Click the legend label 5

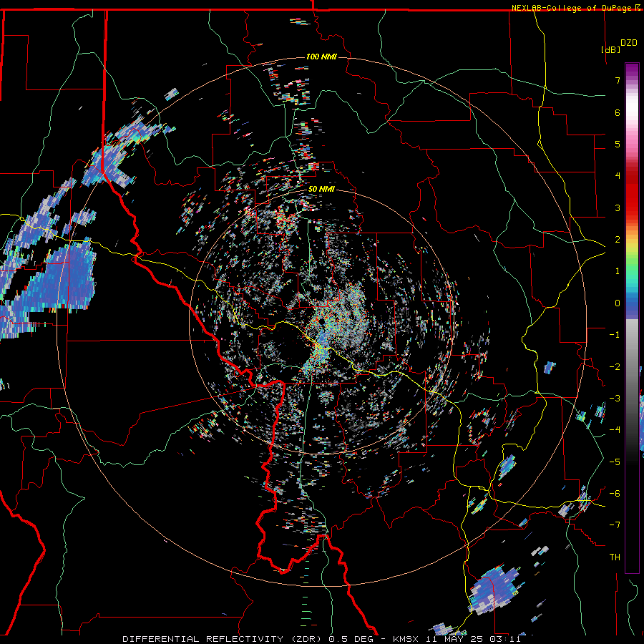click(x=618, y=144)
